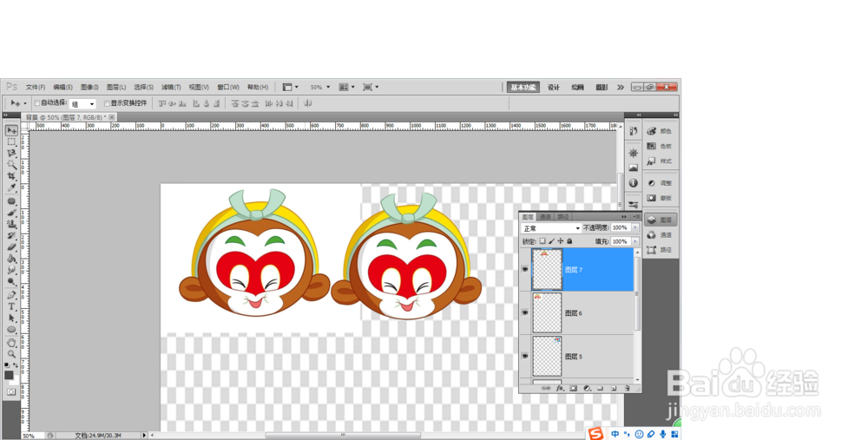Toggle Quick Mask mode icon
868x440 pixels.
(x=11, y=392)
